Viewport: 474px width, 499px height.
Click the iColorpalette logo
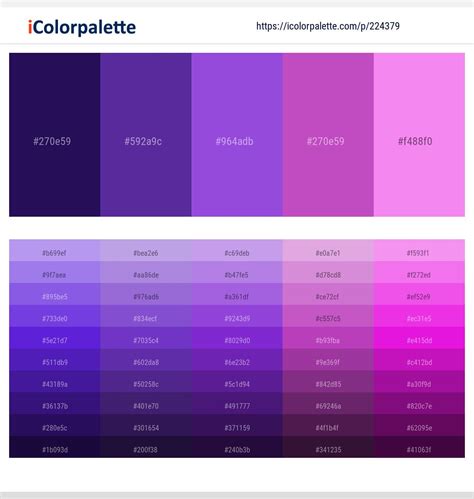(x=82, y=27)
